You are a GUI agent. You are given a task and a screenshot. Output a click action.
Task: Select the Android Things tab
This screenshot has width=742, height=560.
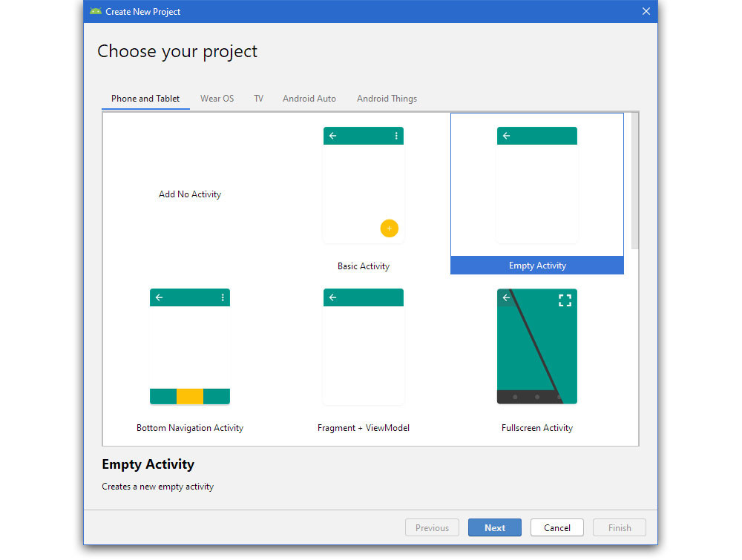click(x=387, y=98)
